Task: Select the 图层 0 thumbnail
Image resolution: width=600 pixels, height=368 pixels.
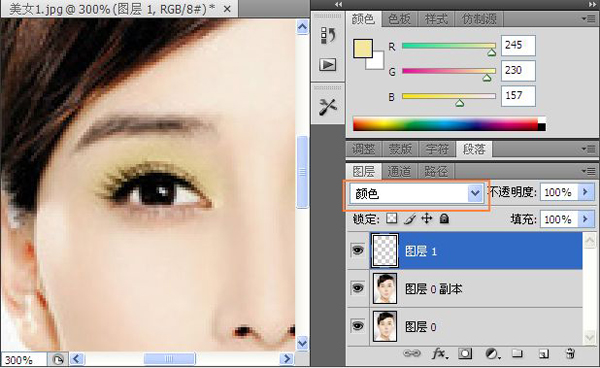Action: click(385, 326)
